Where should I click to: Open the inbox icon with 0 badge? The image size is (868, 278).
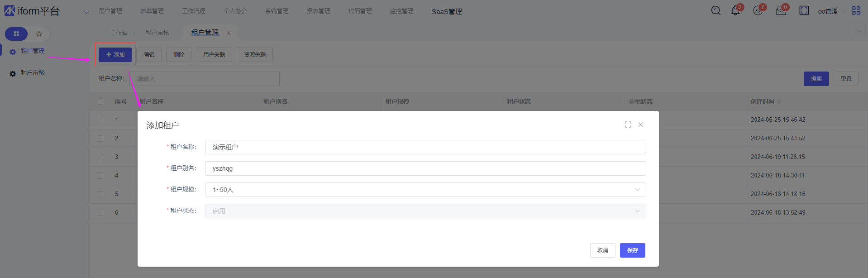pyautogui.click(x=781, y=11)
